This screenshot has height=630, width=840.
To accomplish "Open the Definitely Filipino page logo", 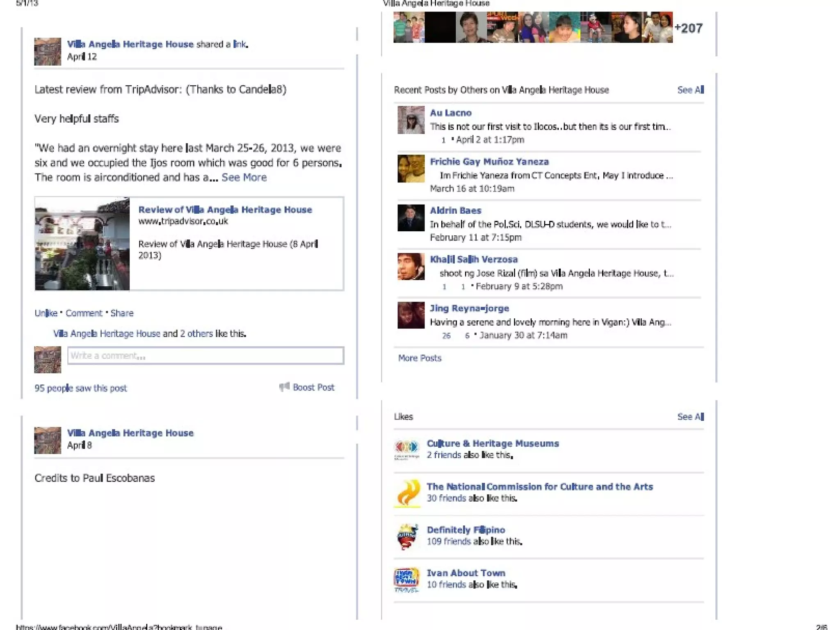I will (407, 536).
